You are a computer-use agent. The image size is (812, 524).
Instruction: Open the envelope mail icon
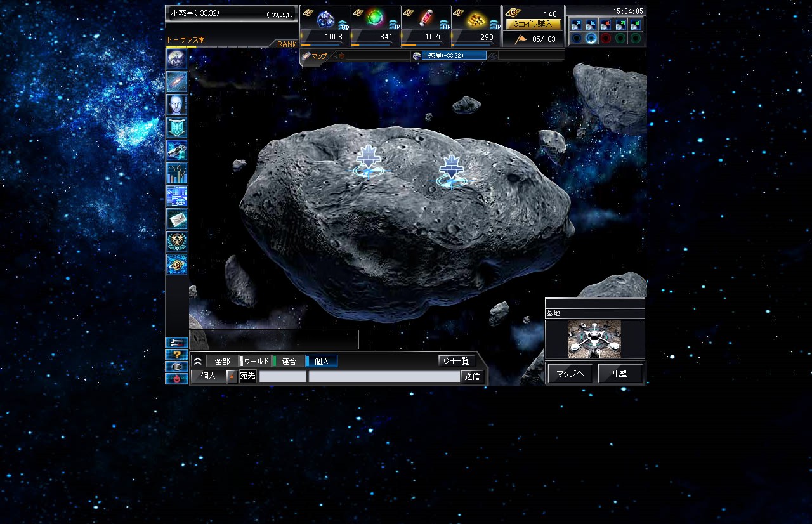[x=176, y=219]
